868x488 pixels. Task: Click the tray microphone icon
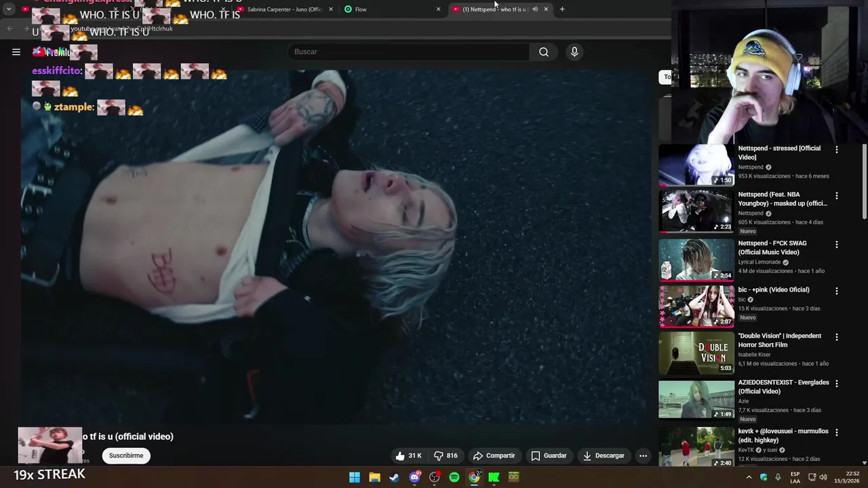[778, 477]
